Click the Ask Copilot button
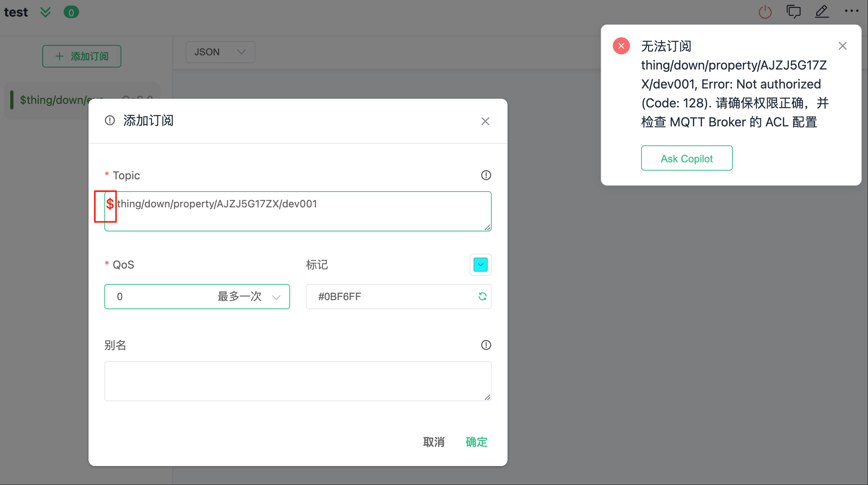 pos(686,158)
